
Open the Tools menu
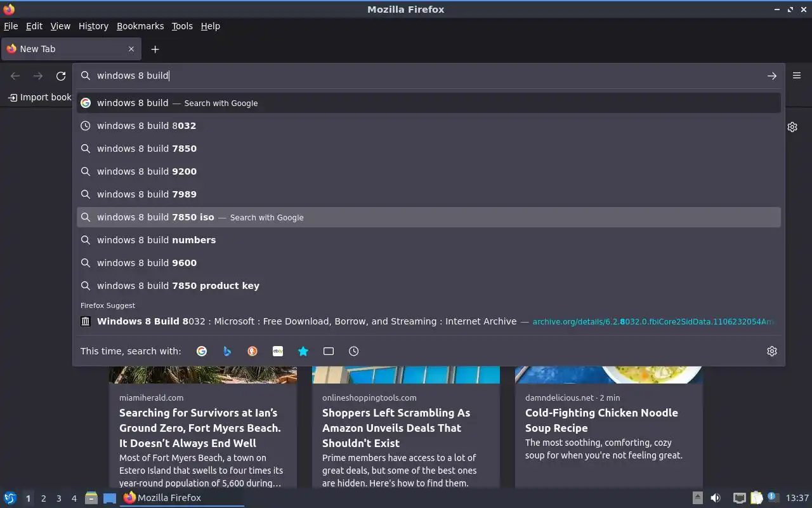182,26
